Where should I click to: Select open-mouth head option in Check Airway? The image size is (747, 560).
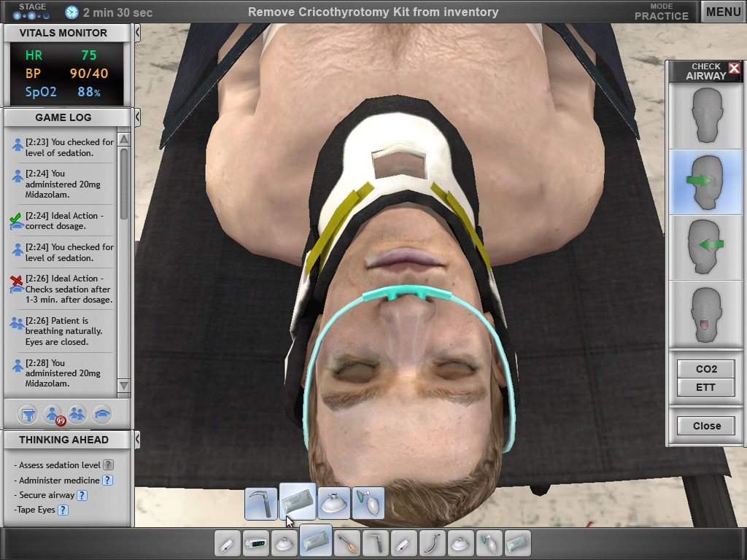point(705,314)
